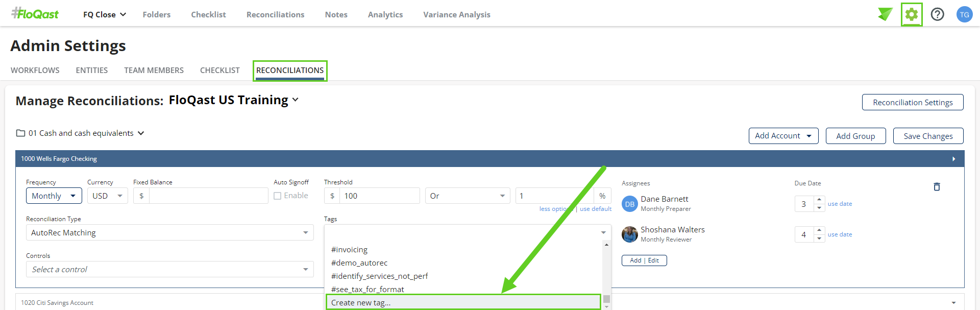
Task: Click the Threshold dollar amount field
Action: tap(379, 196)
